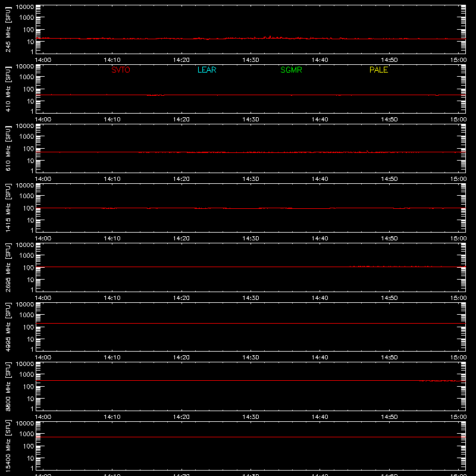Image resolution: width=476 pixels, height=476 pixels.
Task: Click the 1000 tick on the 410 MHz axis
Action: (27, 77)
